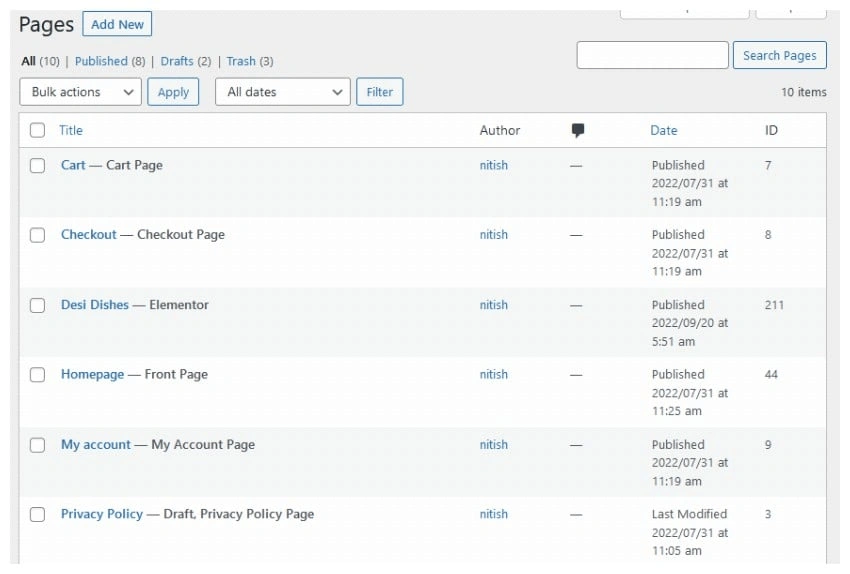850x574 pixels.
Task: Focus the page search input field
Action: (652, 56)
